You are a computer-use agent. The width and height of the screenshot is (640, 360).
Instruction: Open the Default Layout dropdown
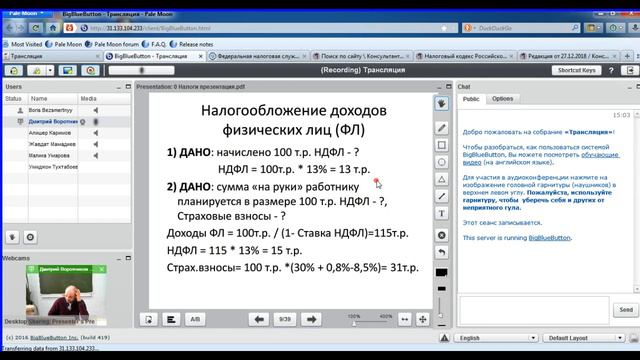click(x=584, y=338)
